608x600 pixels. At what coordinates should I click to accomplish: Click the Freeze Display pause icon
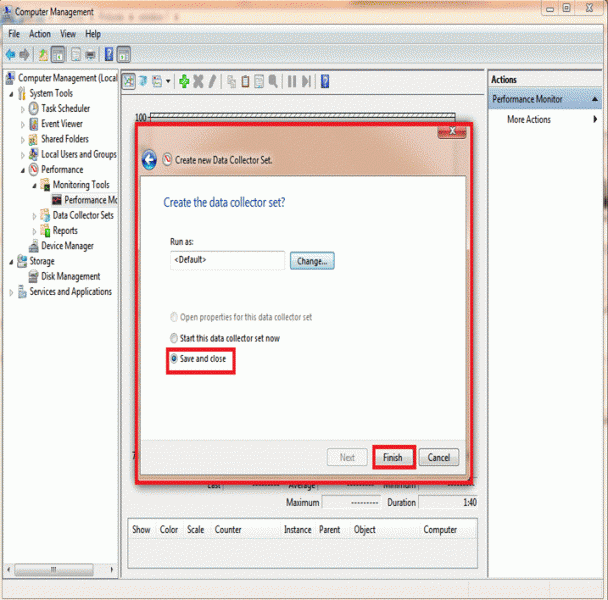pyautogui.click(x=292, y=81)
